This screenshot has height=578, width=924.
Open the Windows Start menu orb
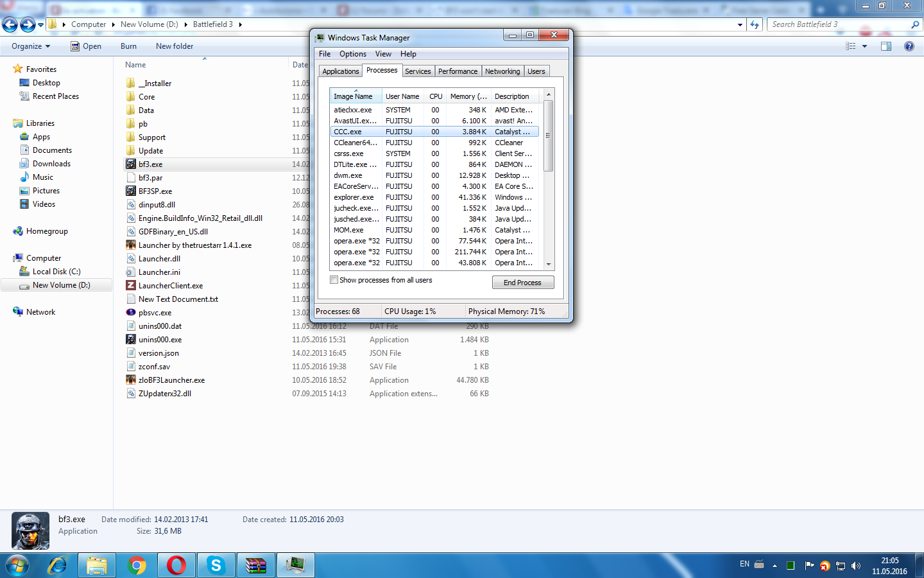point(17,565)
